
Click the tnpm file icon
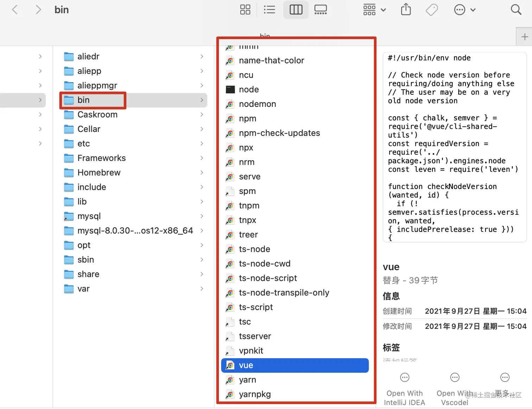(230, 206)
